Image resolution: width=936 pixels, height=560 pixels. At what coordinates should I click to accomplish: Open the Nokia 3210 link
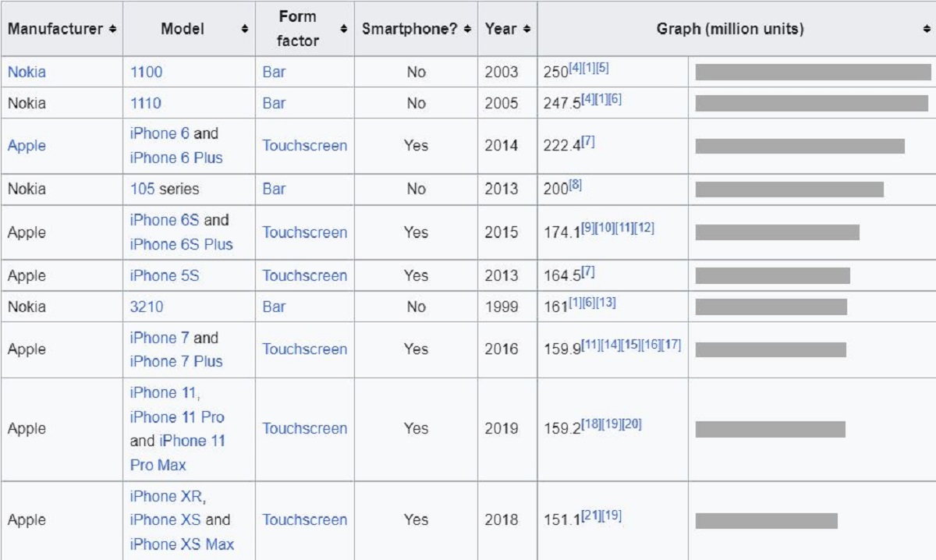[x=147, y=307]
